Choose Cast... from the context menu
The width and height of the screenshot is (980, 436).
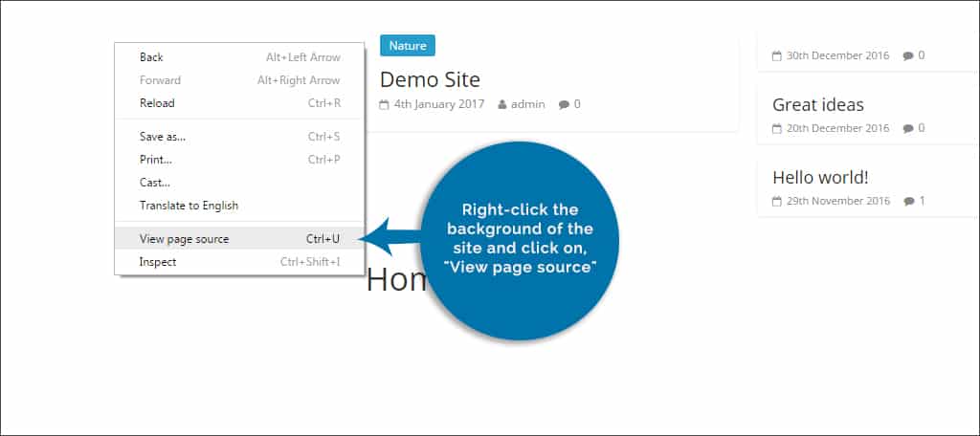coord(238,183)
